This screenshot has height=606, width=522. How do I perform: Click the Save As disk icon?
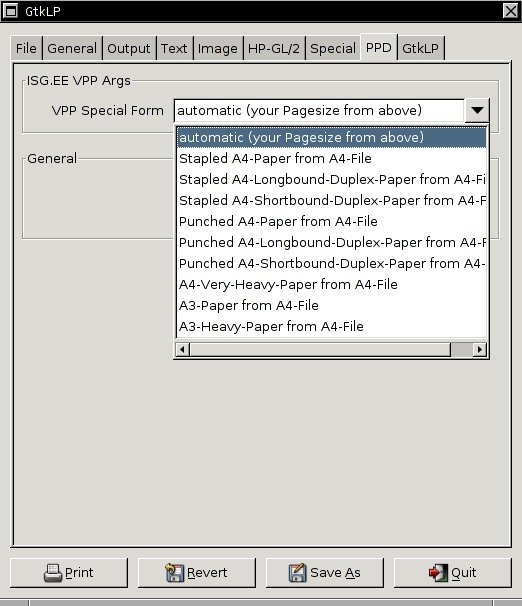click(297, 572)
